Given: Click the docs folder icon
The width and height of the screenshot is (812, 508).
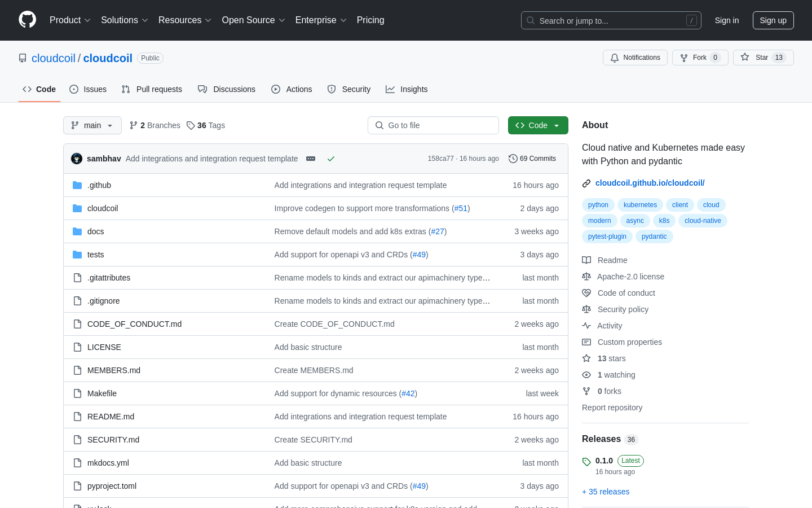Looking at the screenshot, I should click(x=77, y=231).
